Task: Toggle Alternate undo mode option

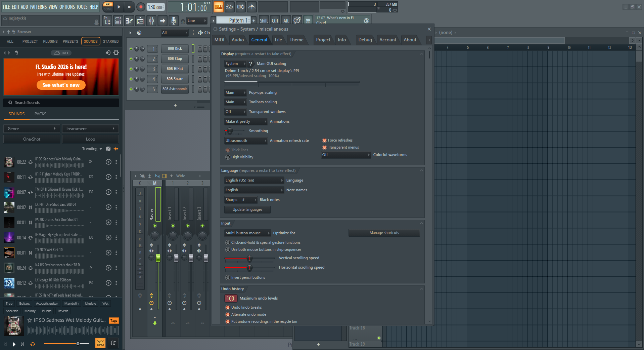Action: (x=228, y=314)
